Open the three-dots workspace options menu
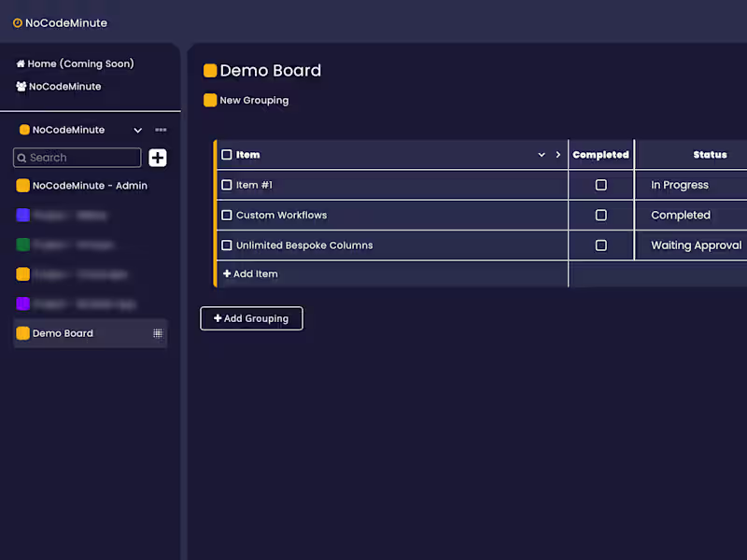Viewport: 747px width, 560px height. pos(161,130)
